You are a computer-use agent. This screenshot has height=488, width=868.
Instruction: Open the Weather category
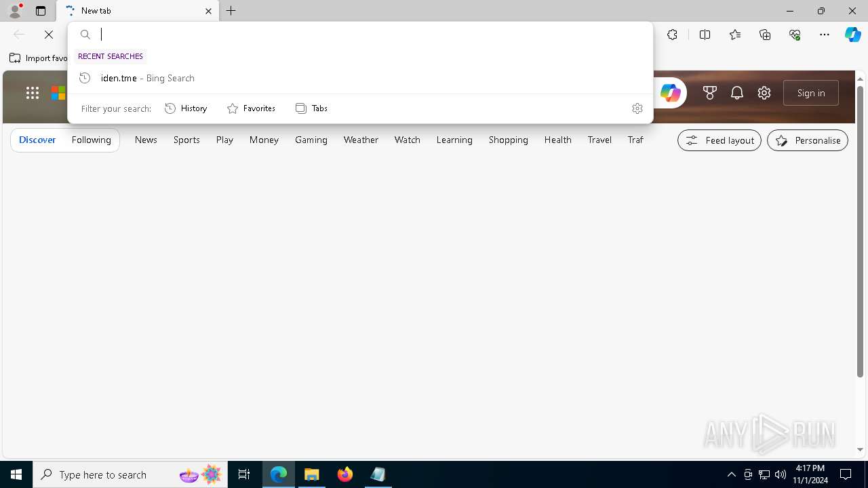click(361, 140)
